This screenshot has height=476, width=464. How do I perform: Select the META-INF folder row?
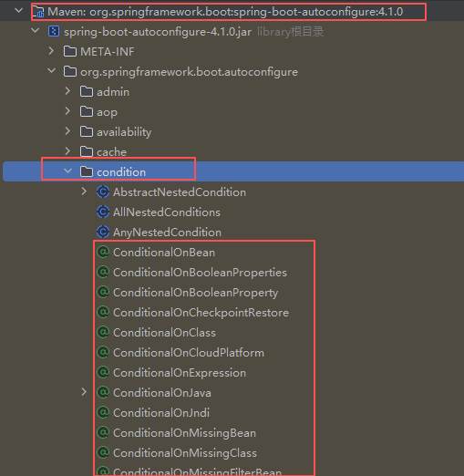pyautogui.click(x=108, y=52)
